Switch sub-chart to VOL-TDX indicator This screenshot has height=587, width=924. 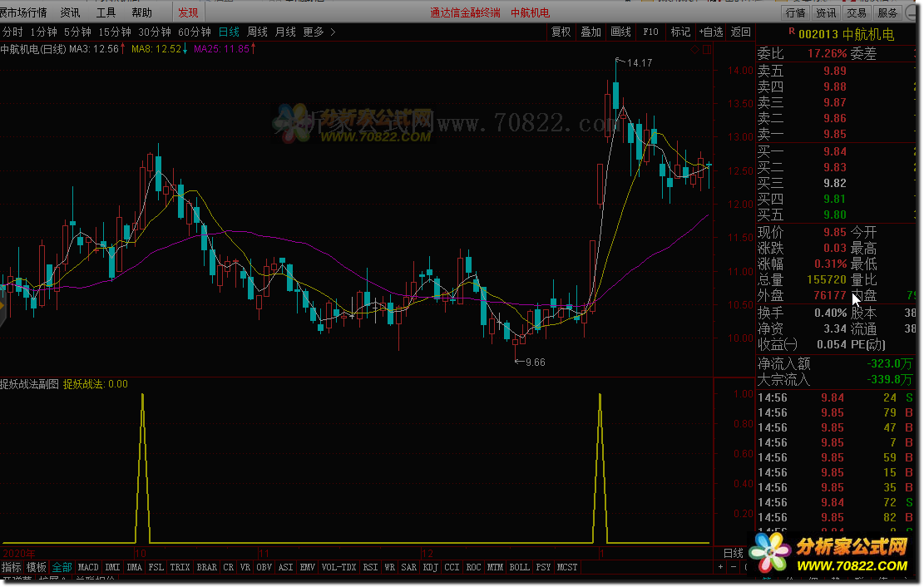point(339,567)
